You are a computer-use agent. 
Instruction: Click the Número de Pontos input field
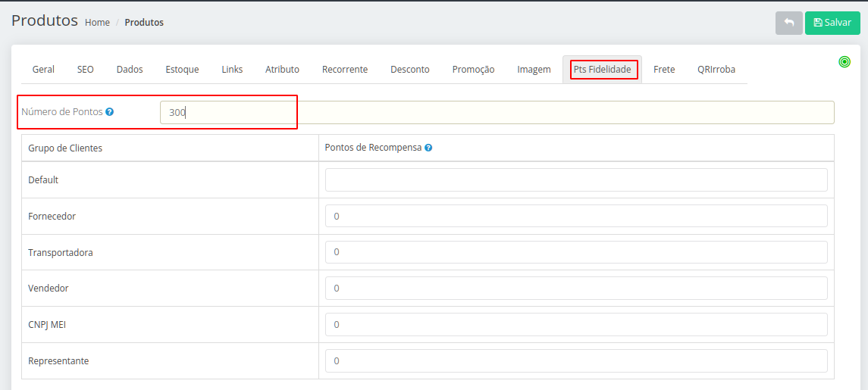(497, 113)
